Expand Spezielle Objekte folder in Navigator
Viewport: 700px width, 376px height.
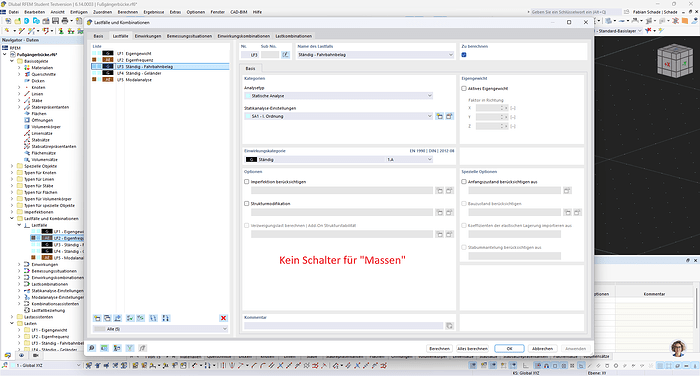[x=12, y=166]
